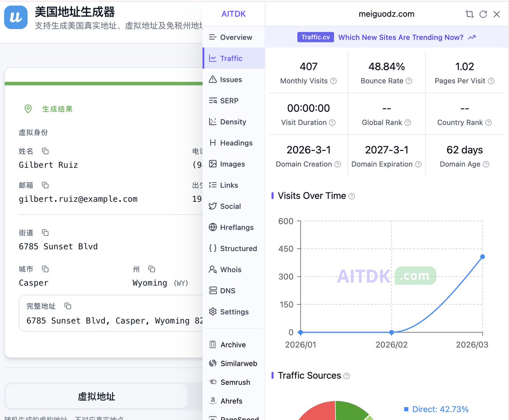Click help icon next to Monthly Visits
509x420 pixels.
tap(333, 81)
